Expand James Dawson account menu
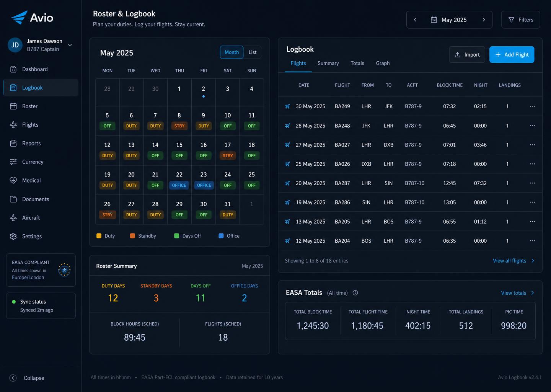 [x=70, y=45]
